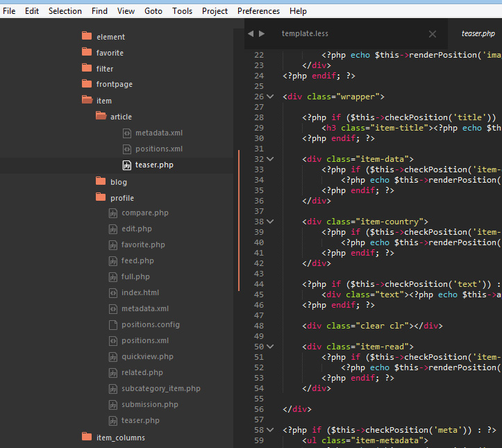Click the PHP file icon beside compare.php

point(113,213)
